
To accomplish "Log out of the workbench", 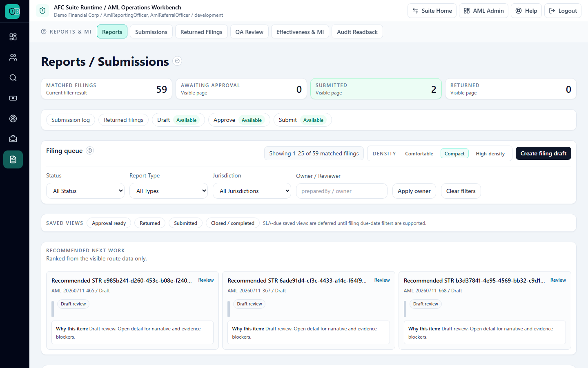I will point(563,11).
